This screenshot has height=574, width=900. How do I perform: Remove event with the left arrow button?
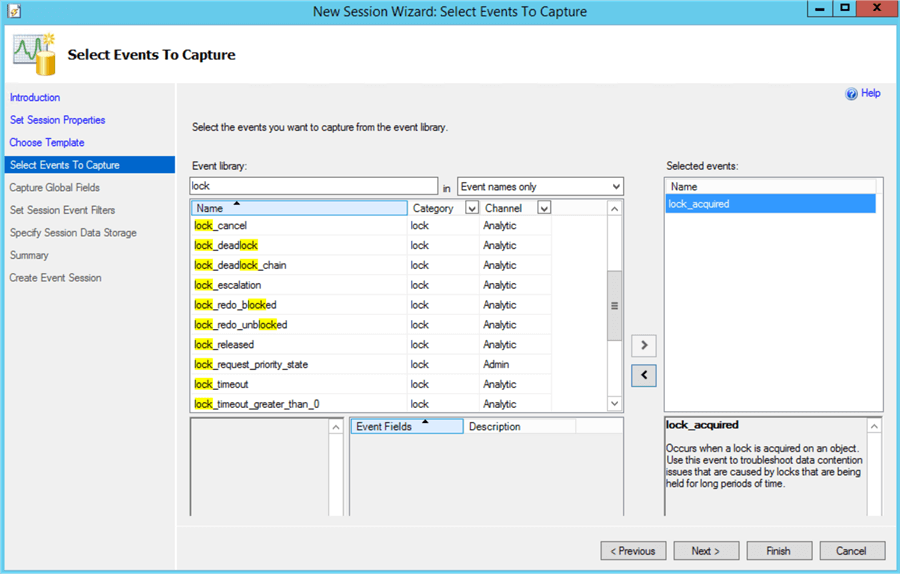coord(644,375)
